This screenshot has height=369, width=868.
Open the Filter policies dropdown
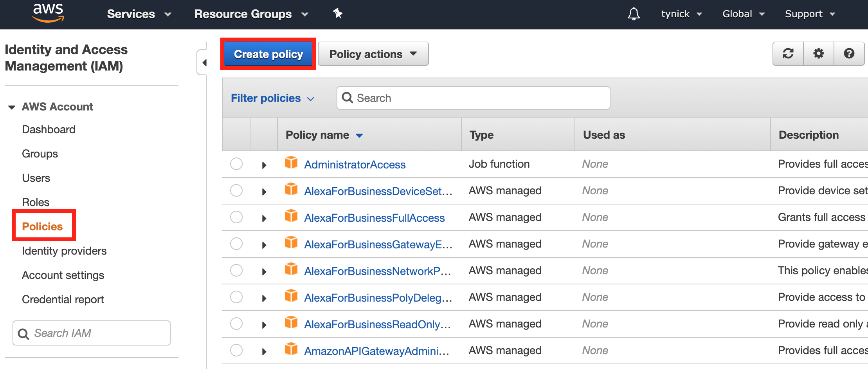pyautogui.click(x=272, y=98)
